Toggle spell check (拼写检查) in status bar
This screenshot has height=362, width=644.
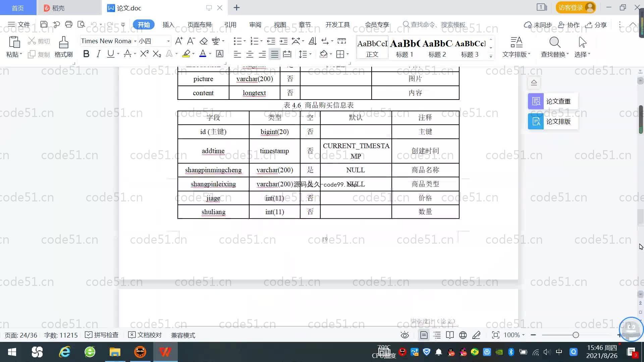tap(102, 335)
